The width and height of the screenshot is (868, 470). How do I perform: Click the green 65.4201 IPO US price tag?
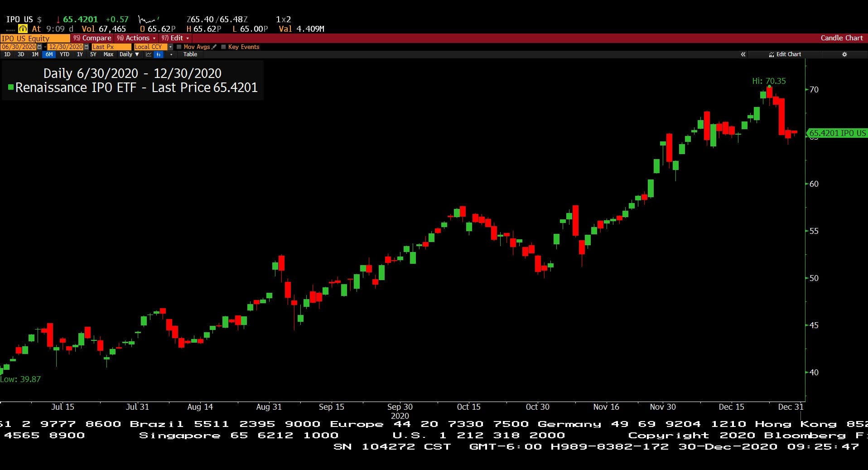click(x=837, y=133)
